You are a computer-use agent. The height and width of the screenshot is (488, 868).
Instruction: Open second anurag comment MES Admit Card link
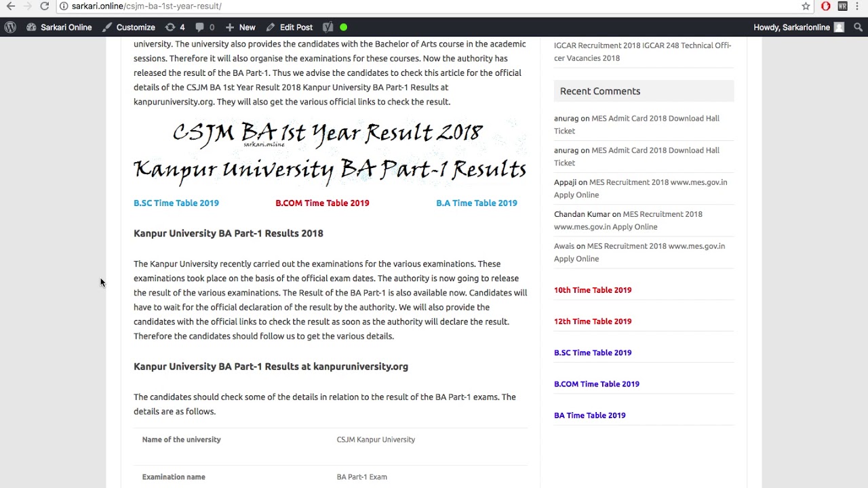click(637, 156)
